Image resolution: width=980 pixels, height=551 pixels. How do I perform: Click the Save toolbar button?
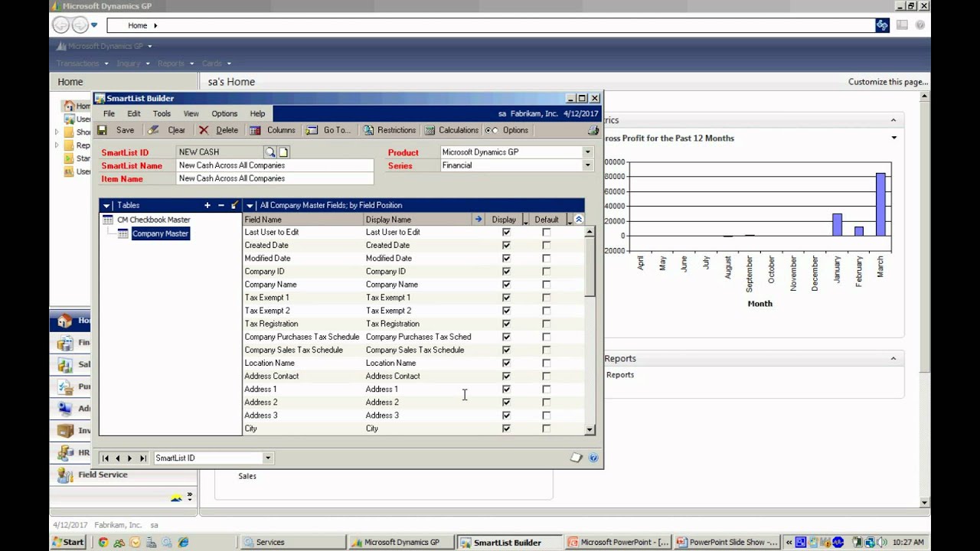click(x=116, y=130)
